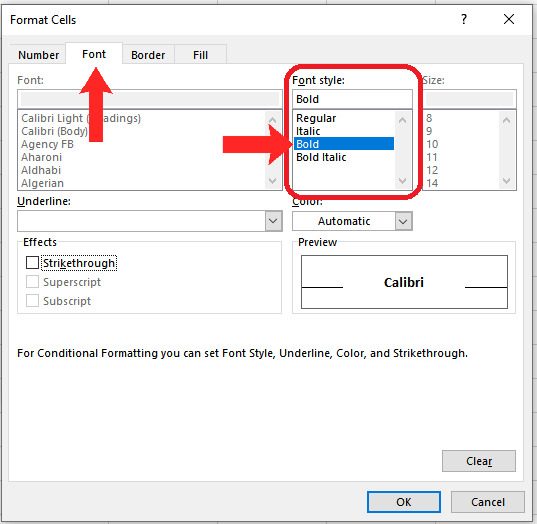Screen dimensions: 537x524
Task: Click the Help question mark icon
Action: click(x=464, y=19)
